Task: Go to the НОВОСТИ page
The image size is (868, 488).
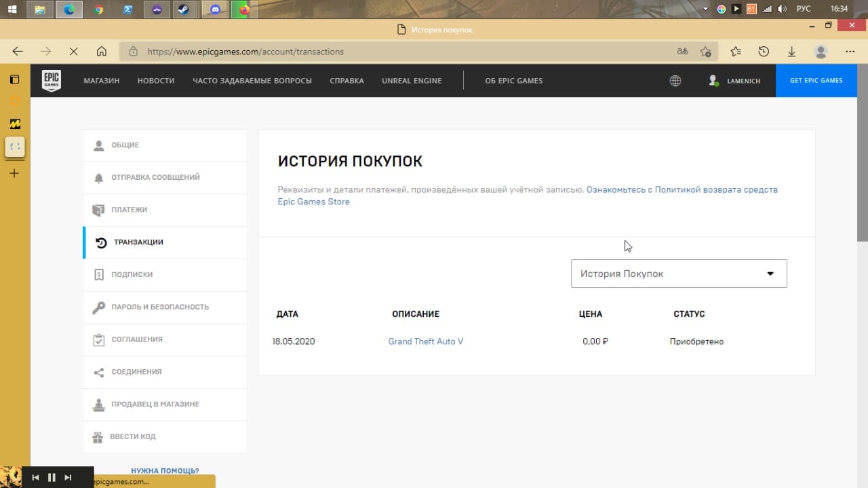Action: point(156,81)
